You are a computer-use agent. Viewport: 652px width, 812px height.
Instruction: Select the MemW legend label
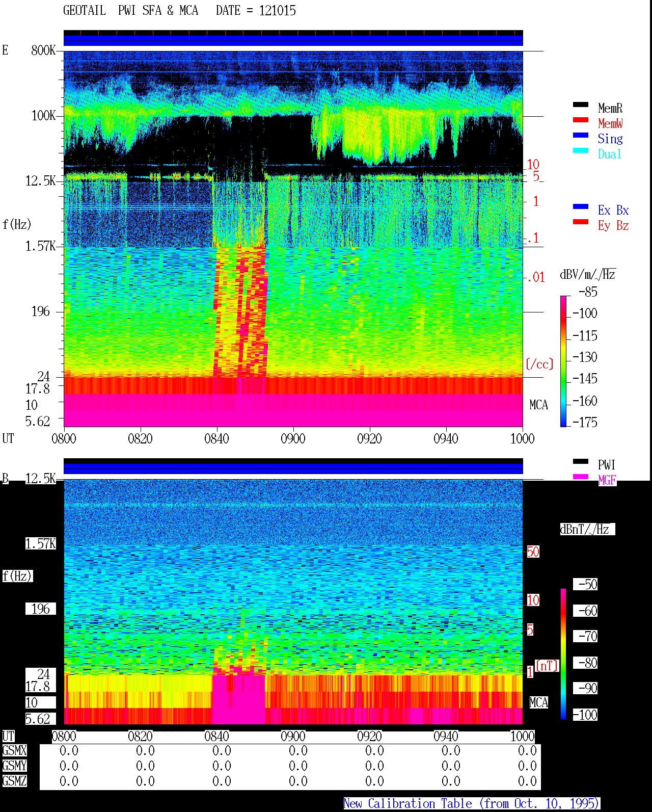pyautogui.click(x=610, y=123)
